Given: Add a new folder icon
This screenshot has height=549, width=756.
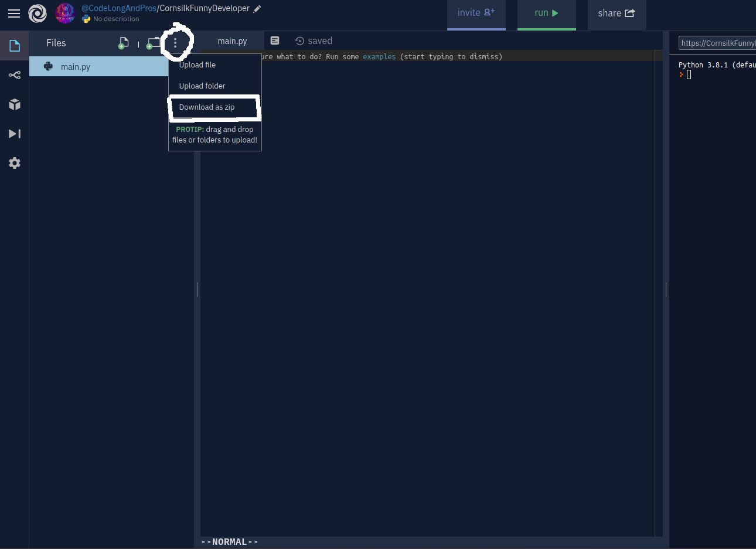Looking at the screenshot, I should coord(153,43).
